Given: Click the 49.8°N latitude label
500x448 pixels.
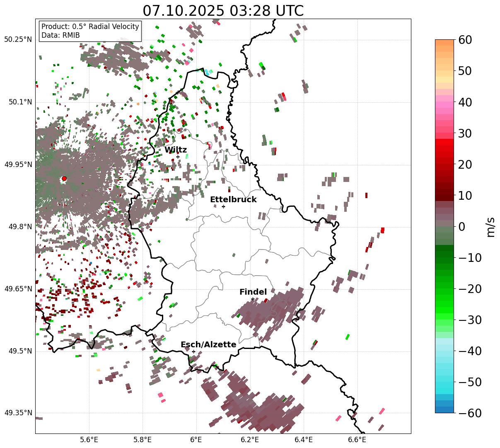Looking at the screenshot, I should pyautogui.click(x=20, y=227).
